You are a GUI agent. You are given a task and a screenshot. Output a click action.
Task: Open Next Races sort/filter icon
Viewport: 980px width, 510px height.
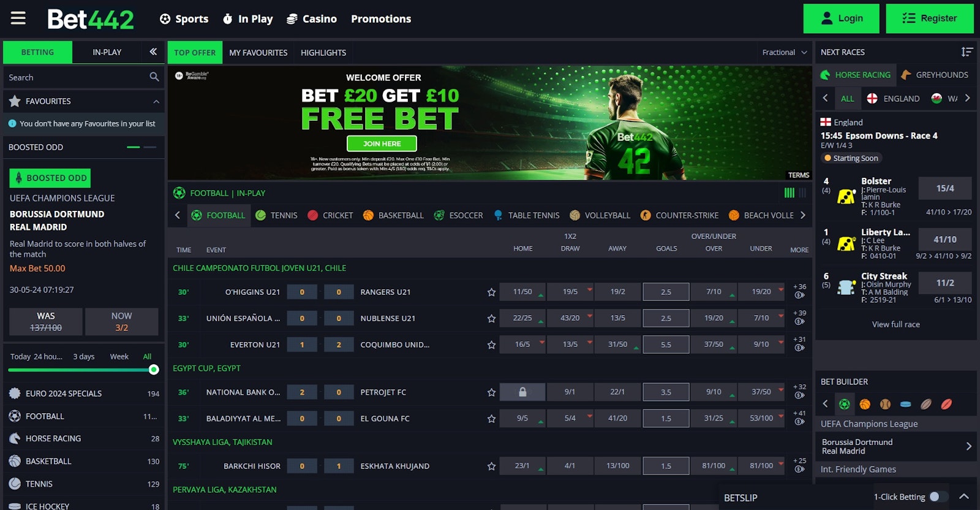pos(967,52)
